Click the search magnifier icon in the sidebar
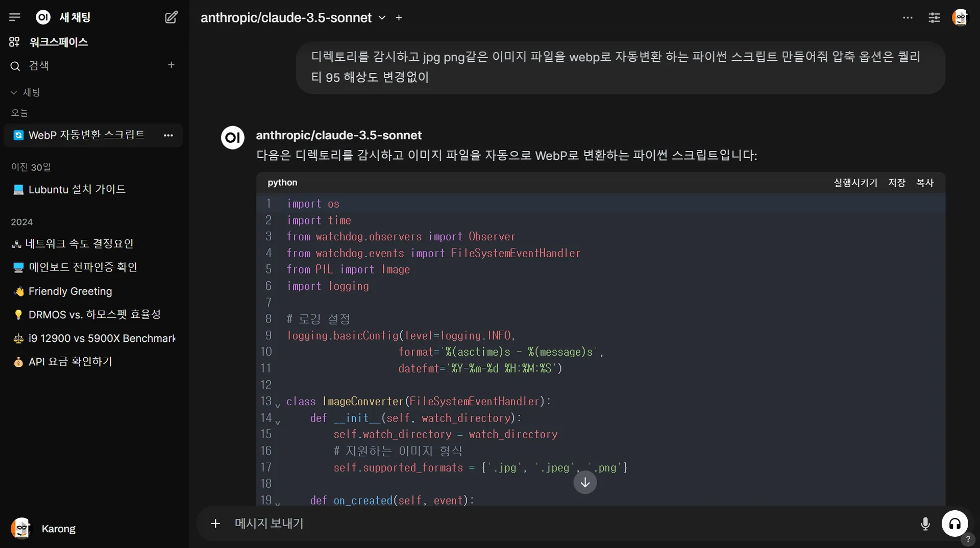 tap(15, 66)
